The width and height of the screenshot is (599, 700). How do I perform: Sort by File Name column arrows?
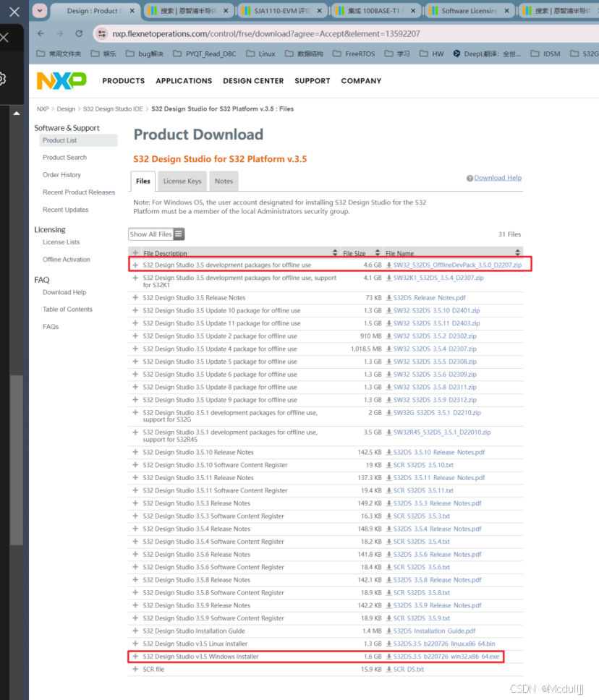[517, 252]
